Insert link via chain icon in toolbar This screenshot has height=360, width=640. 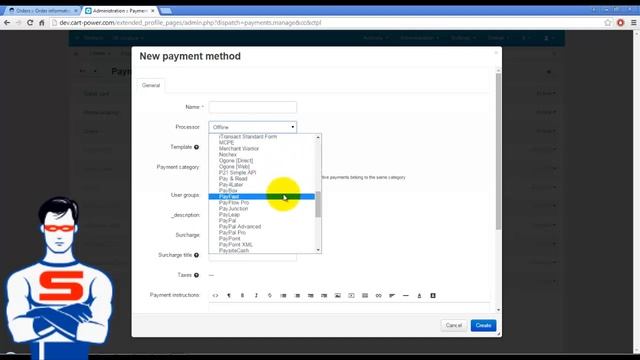pos(378,296)
